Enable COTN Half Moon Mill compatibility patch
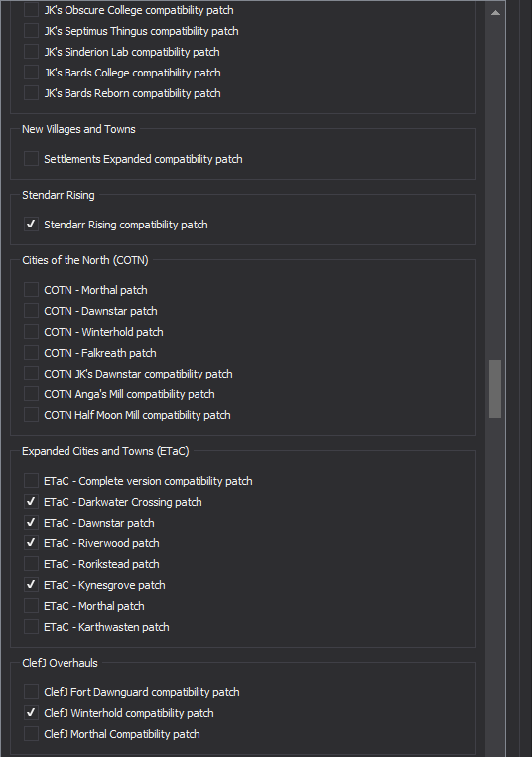The image size is (532, 757). click(x=32, y=414)
